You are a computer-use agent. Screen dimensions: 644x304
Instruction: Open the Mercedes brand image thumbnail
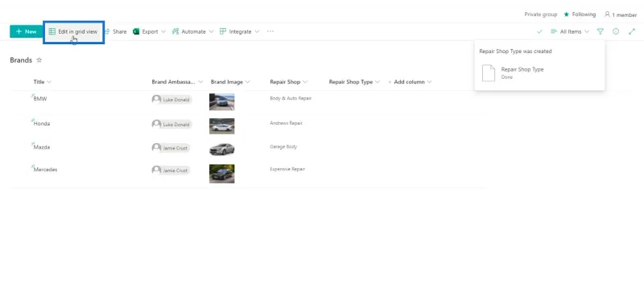222,174
